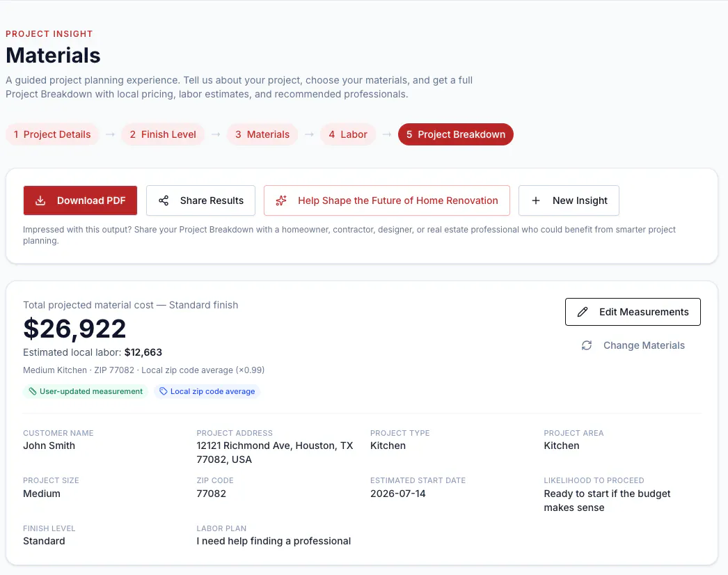Click estimated start date 2026-07-14
The height and width of the screenshot is (575, 728).
(x=398, y=494)
